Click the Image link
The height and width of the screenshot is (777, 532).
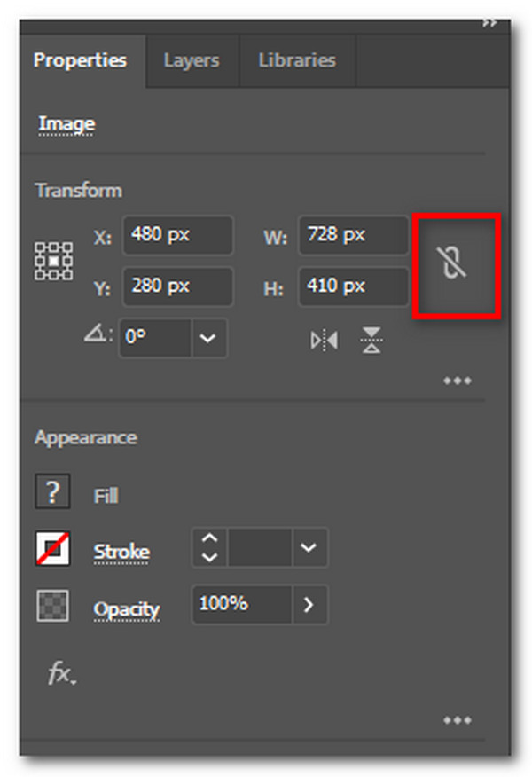66,124
